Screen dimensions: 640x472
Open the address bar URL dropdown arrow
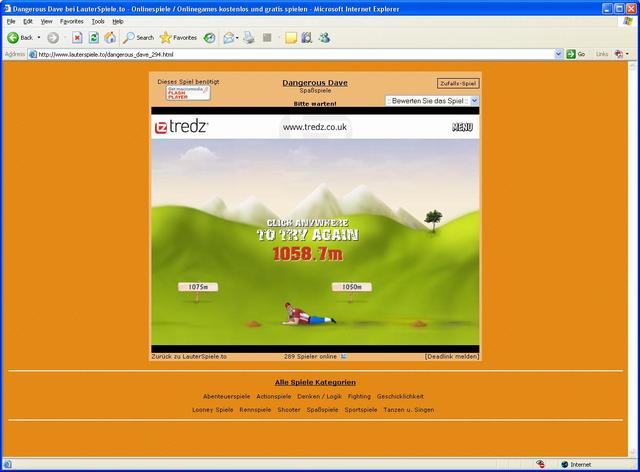(558, 54)
